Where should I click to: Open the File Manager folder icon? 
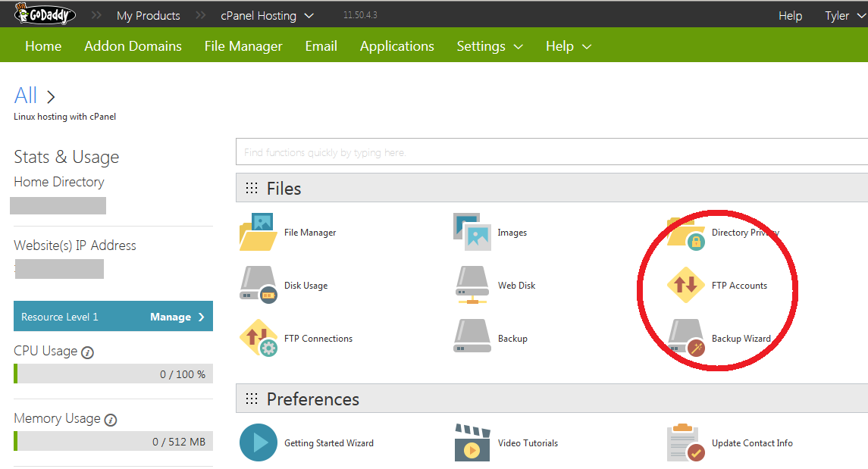click(258, 233)
